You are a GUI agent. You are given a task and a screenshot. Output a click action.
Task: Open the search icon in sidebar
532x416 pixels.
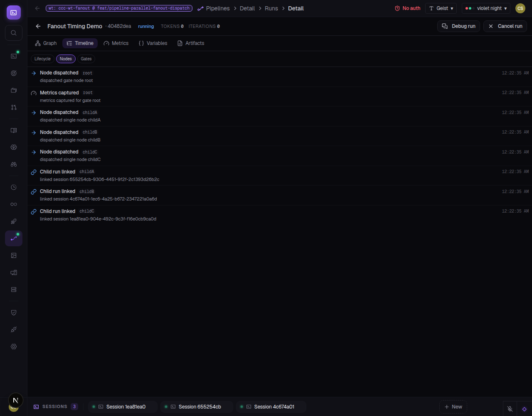pyautogui.click(x=14, y=33)
